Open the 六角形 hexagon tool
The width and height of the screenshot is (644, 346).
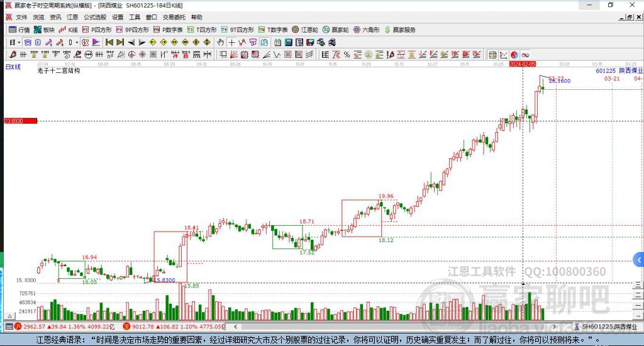(367, 30)
